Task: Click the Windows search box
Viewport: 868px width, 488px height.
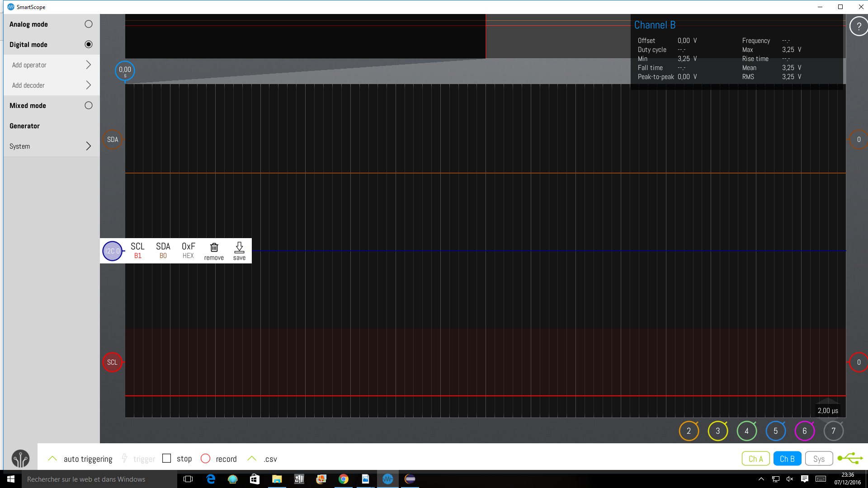Action: pyautogui.click(x=99, y=479)
